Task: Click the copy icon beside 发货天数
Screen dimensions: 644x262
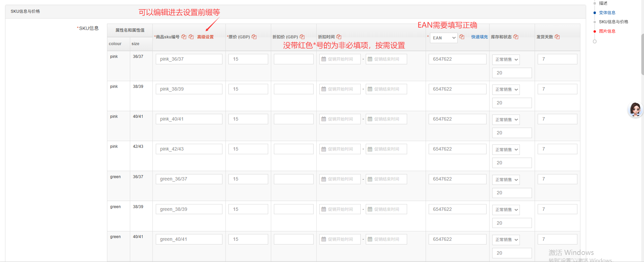Action: click(x=557, y=37)
